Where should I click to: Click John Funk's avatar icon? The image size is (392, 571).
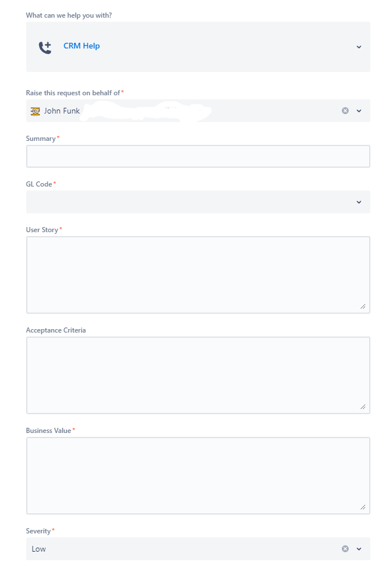35,111
